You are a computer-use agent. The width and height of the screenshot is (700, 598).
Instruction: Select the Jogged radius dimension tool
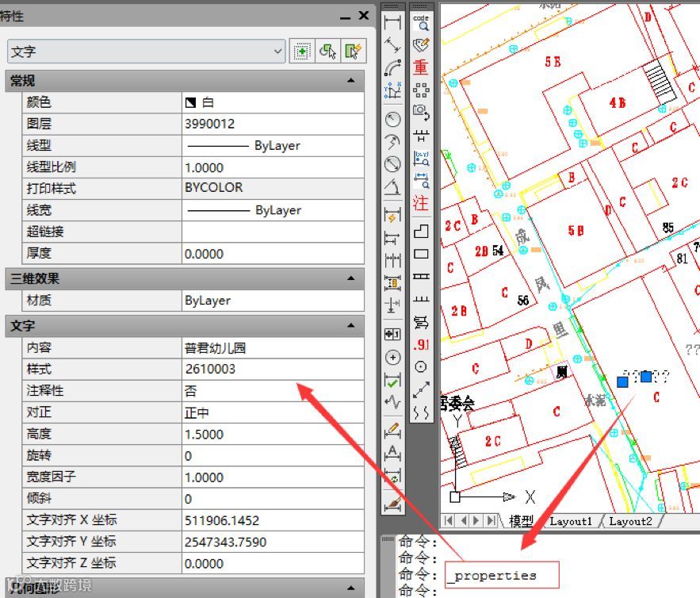[x=392, y=142]
